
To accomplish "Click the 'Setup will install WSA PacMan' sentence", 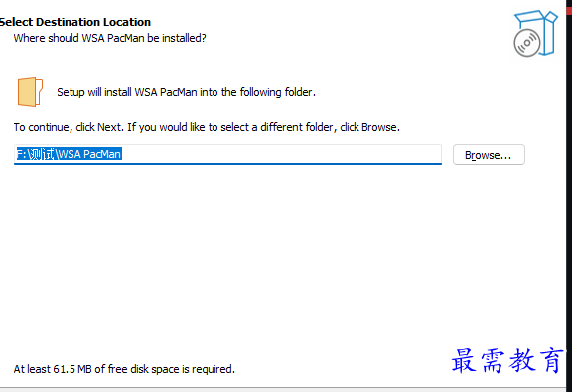I will [186, 92].
